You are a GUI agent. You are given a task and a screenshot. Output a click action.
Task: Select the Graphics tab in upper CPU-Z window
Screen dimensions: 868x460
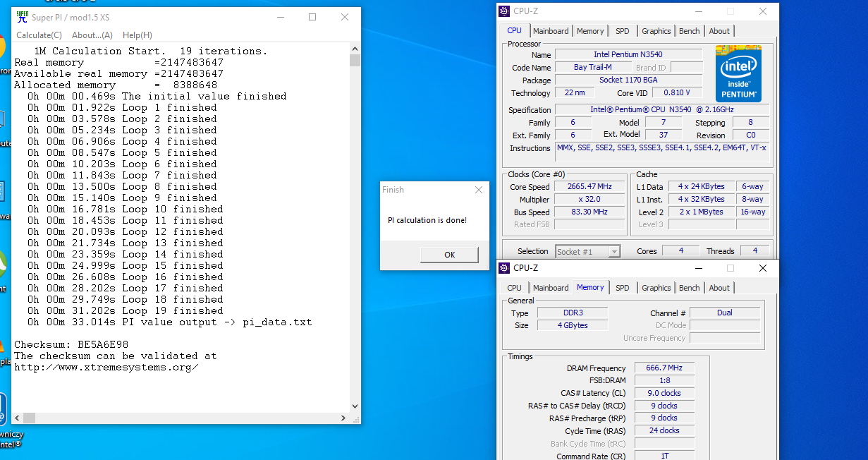[656, 31]
